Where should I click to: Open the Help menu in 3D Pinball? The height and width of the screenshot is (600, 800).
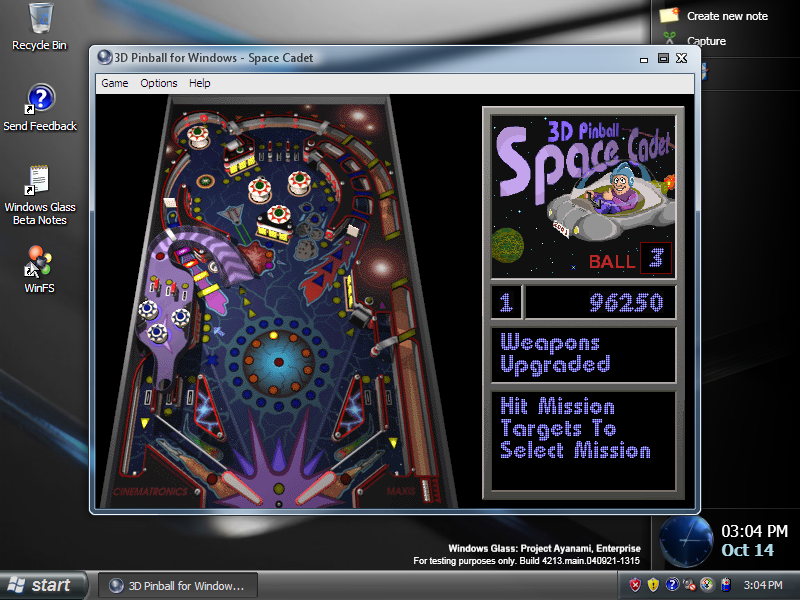(x=199, y=83)
